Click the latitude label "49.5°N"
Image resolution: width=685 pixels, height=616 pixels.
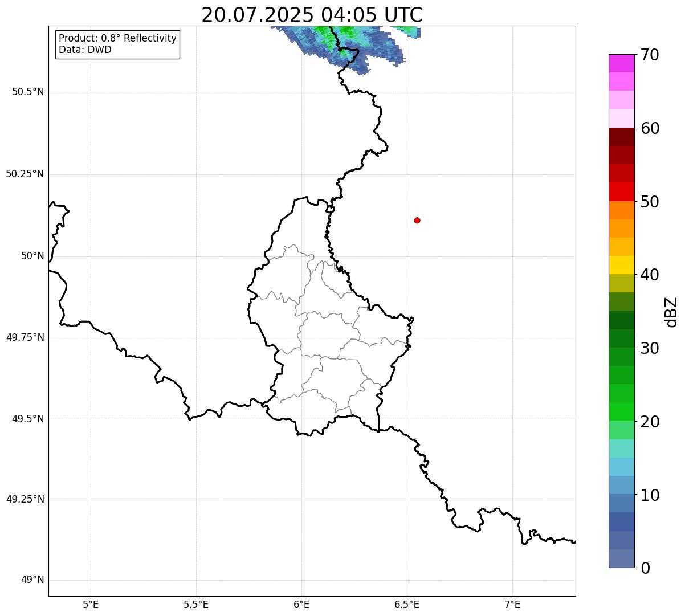[28, 419]
